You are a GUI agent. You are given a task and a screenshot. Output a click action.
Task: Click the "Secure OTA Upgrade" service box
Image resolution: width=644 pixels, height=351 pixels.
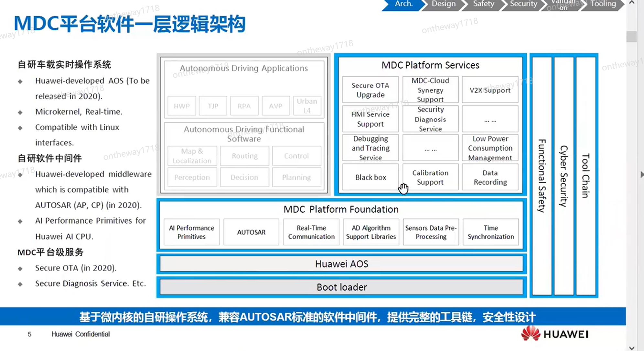[x=370, y=90]
